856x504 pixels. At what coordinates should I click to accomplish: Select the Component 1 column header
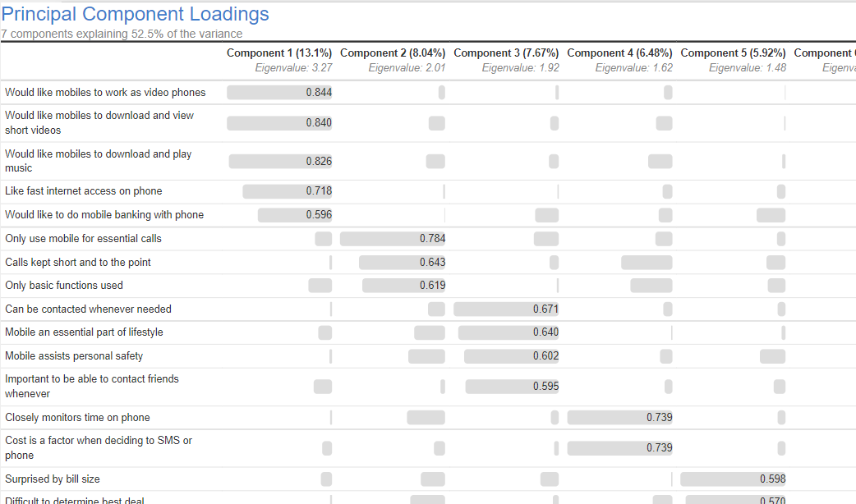coord(279,53)
